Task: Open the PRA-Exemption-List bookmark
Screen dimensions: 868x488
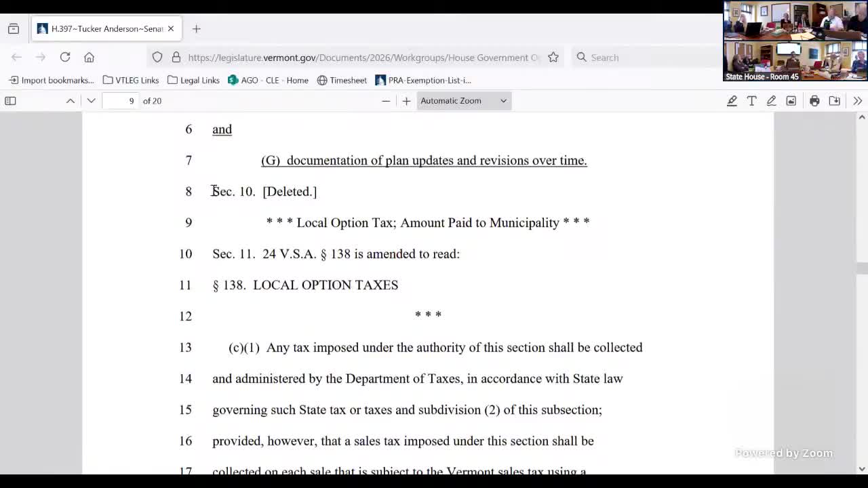Action: click(x=423, y=80)
